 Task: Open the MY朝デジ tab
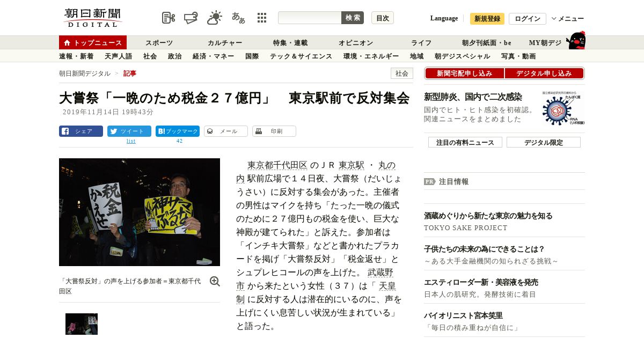pyautogui.click(x=545, y=43)
